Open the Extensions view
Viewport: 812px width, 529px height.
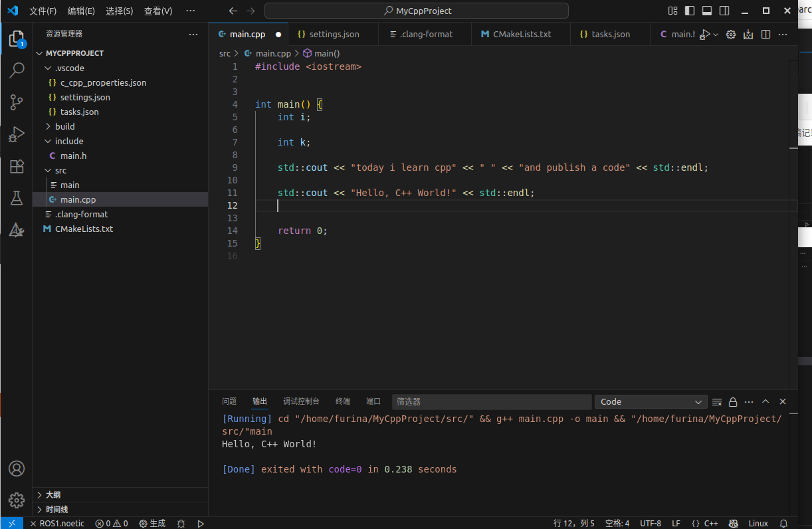pyautogui.click(x=17, y=166)
